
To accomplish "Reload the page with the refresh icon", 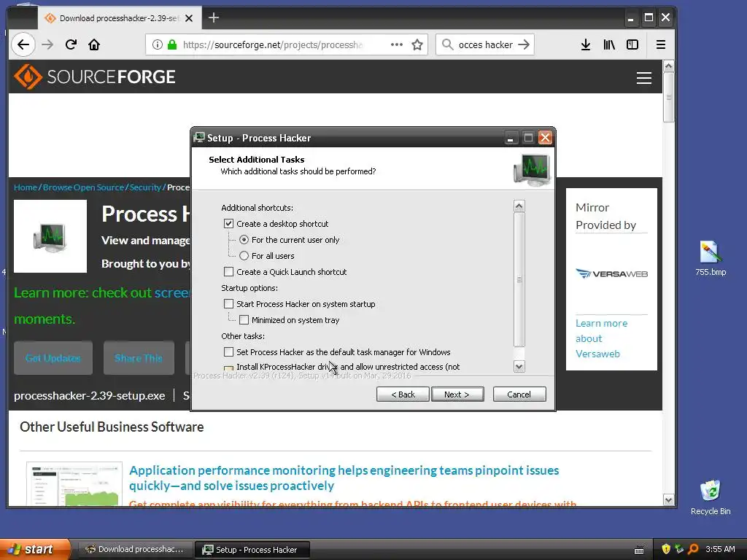I will (x=71, y=44).
